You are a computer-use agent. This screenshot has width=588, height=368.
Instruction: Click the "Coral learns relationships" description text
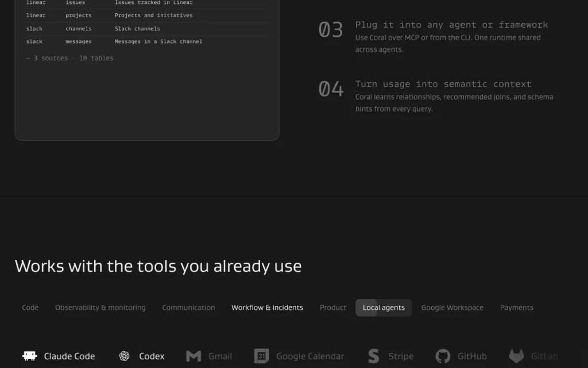click(x=454, y=103)
